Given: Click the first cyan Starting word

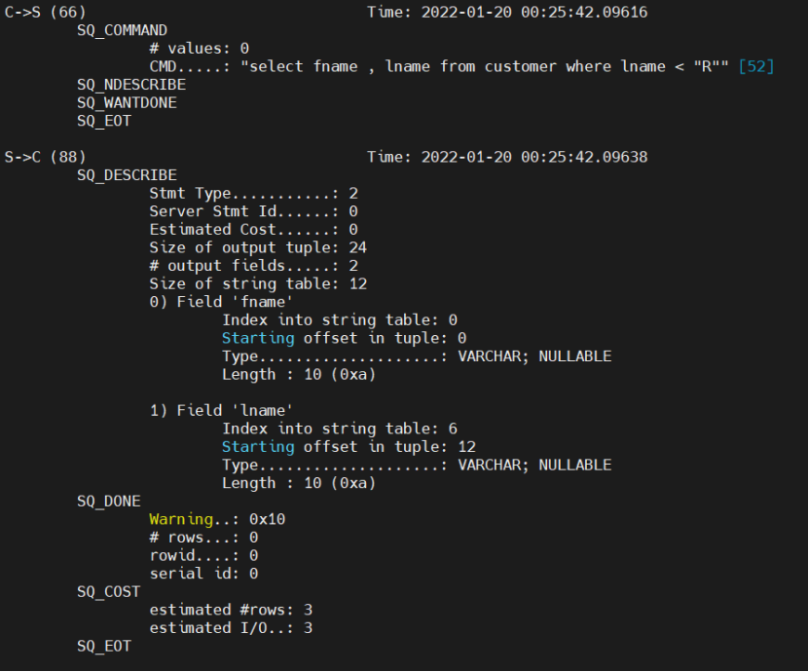Looking at the screenshot, I should coord(258,338).
